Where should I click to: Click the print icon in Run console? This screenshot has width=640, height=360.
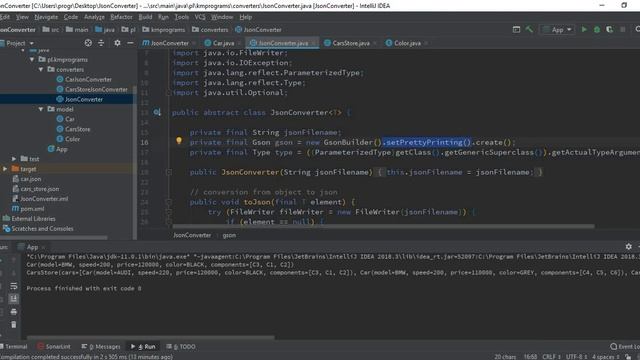point(13,312)
